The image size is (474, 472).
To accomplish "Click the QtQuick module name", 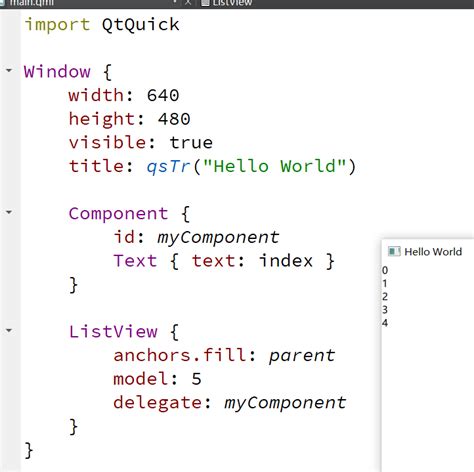I will 141,25.
